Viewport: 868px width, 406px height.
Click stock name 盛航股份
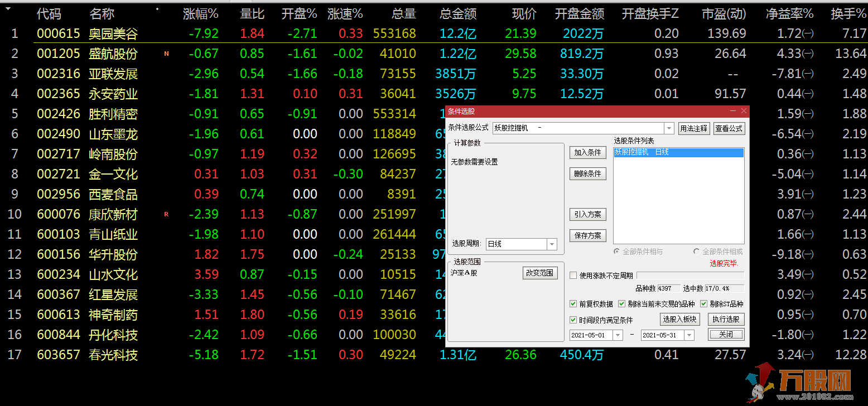tap(113, 54)
